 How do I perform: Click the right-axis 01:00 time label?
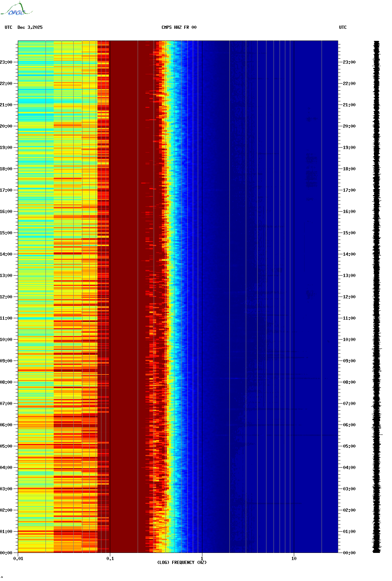(349, 532)
